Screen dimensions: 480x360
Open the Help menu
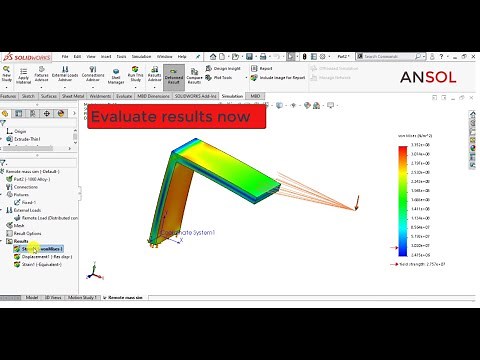tap(182, 57)
